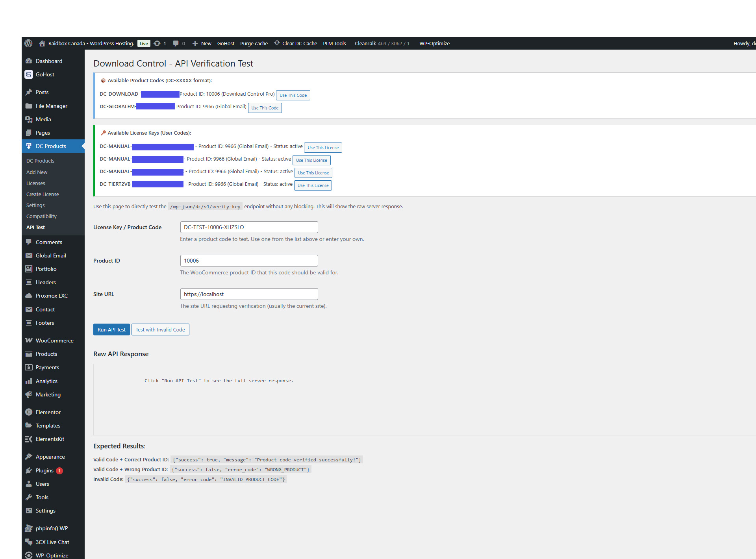Open the GoHost sidebar icon
Screen dimensions: 756x559
(29, 74)
